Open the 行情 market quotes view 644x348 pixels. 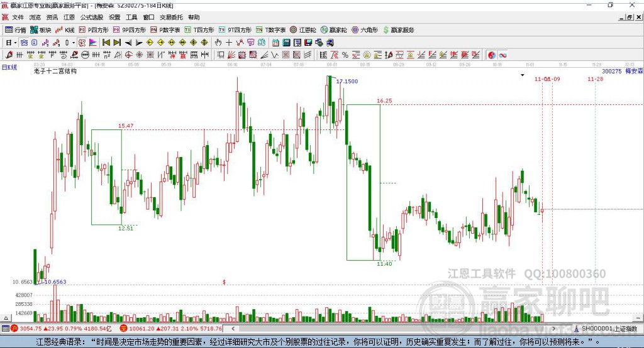coord(16,30)
